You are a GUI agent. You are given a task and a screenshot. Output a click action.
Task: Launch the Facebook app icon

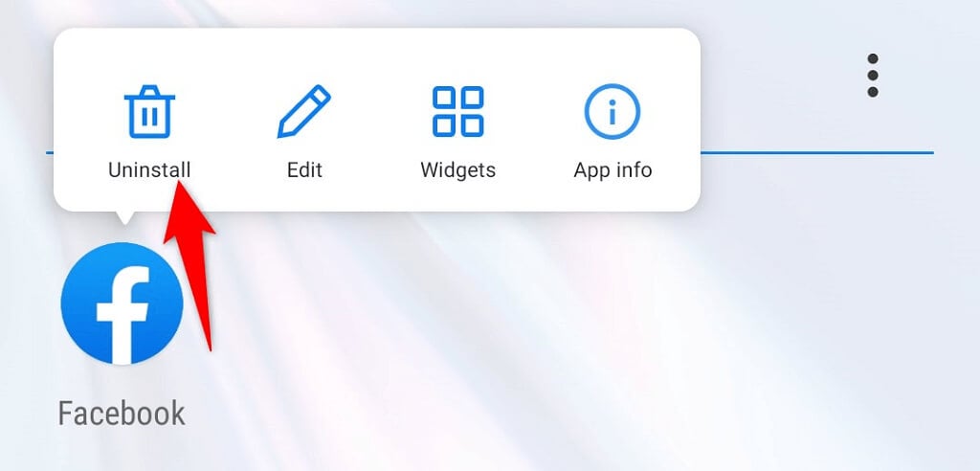[122, 303]
